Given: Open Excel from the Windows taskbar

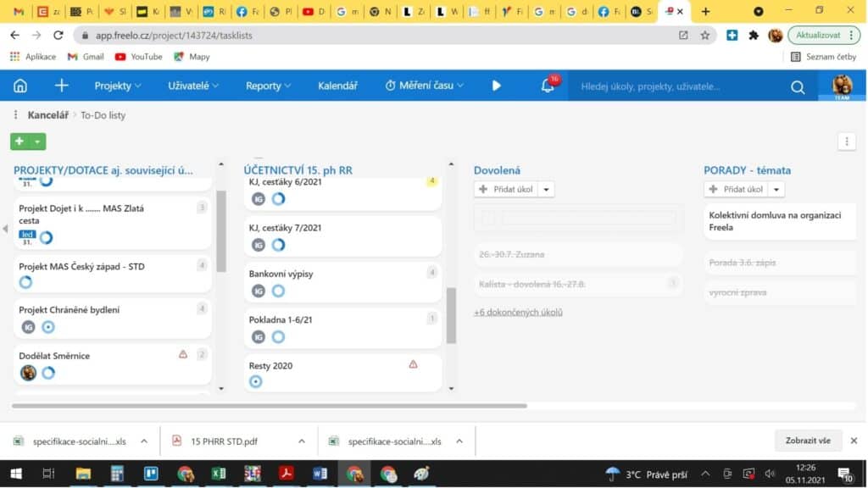Looking at the screenshot, I should [219, 474].
